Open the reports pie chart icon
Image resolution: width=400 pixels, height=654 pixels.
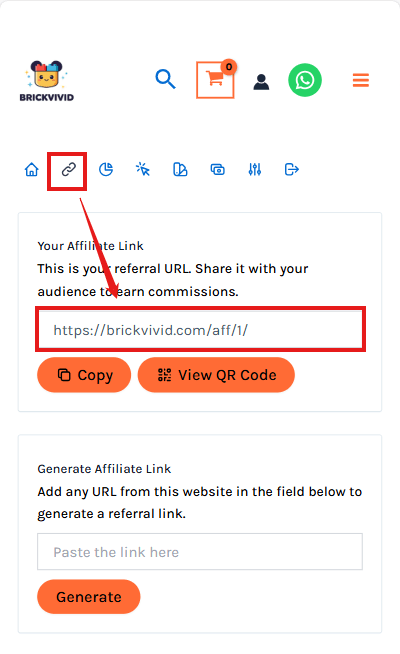click(106, 170)
